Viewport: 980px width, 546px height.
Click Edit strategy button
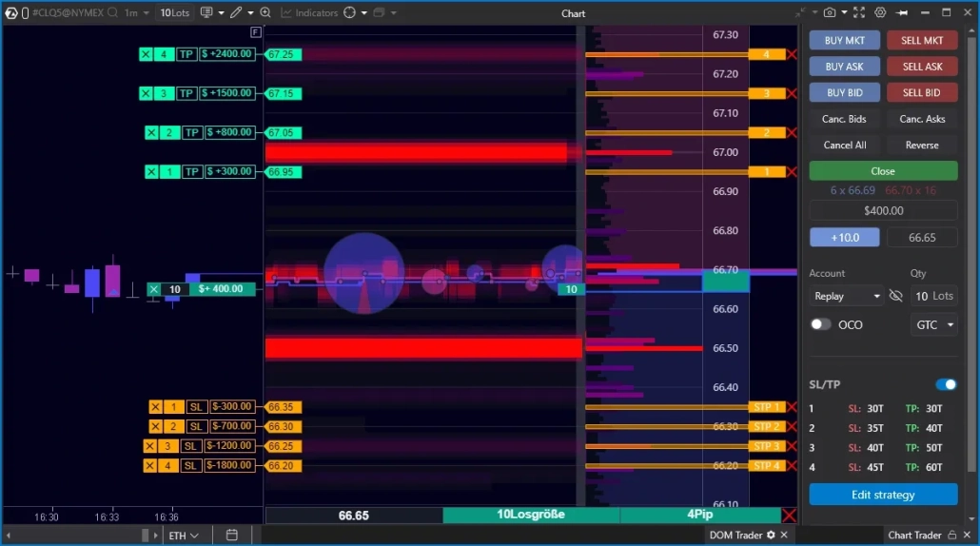pos(883,495)
